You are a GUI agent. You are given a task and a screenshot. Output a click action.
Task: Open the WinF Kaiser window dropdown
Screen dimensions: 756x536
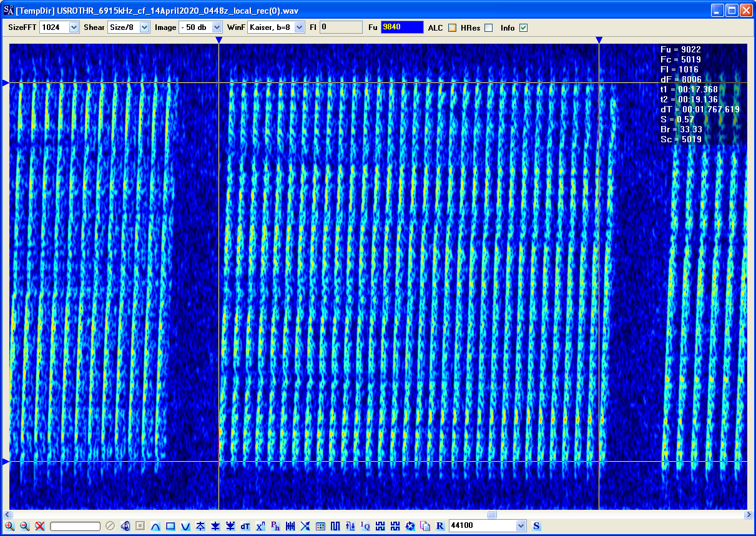point(276,27)
